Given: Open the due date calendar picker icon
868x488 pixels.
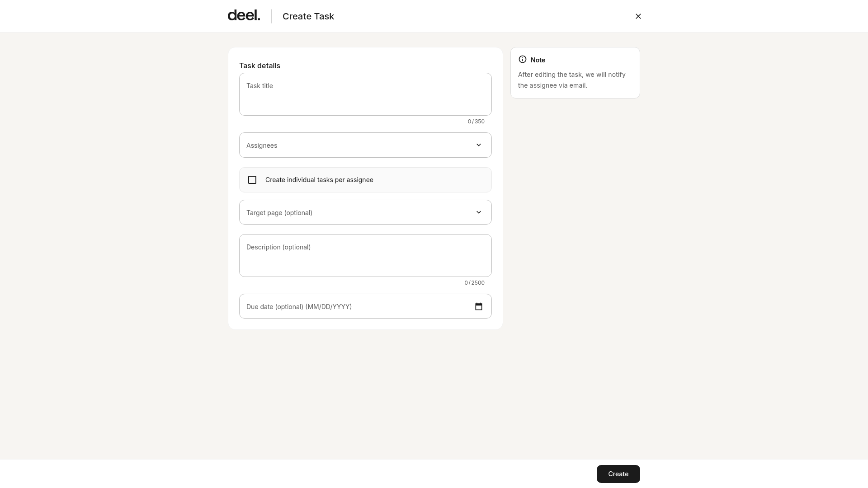Looking at the screenshot, I should pyautogui.click(x=479, y=306).
